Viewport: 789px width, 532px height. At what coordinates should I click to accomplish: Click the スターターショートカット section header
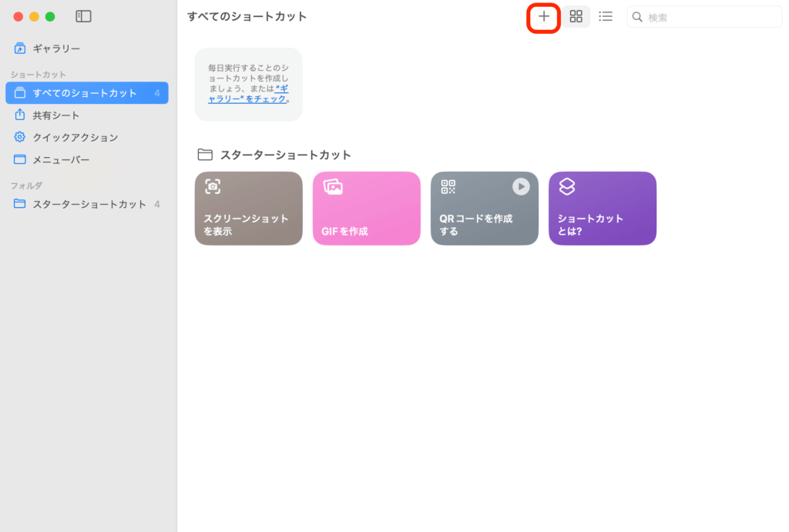coord(285,155)
